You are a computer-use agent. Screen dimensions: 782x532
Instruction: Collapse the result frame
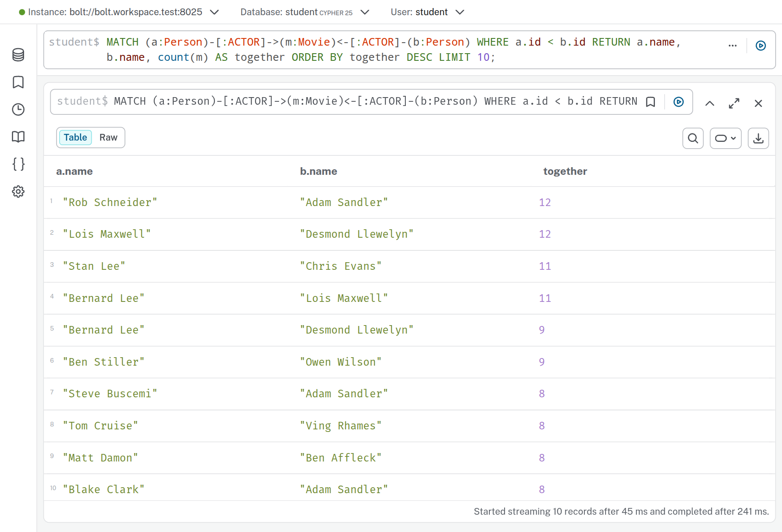coord(710,103)
